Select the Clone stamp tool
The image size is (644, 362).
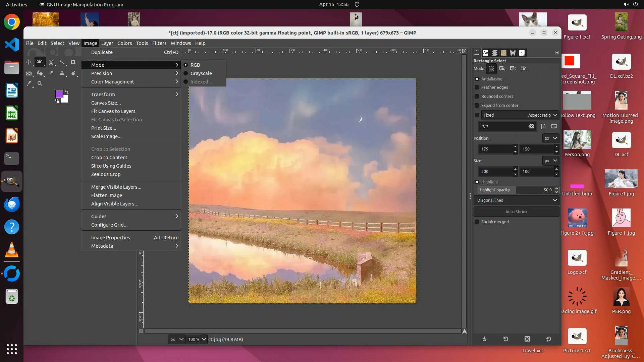(62, 73)
